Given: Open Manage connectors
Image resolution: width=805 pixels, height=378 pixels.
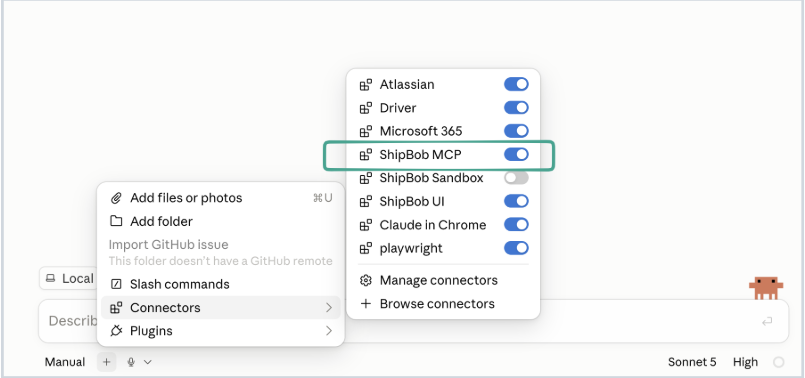Looking at the screenshot, I should point(438,280).
